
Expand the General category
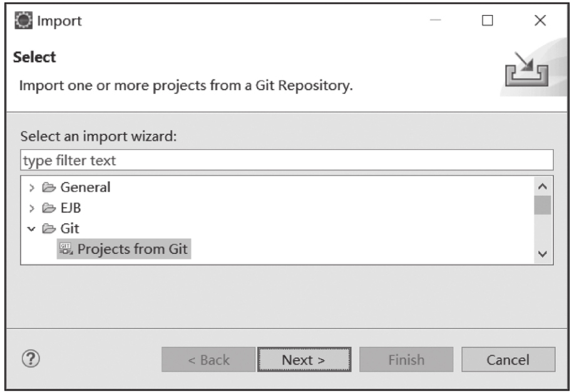pos(31,188)
